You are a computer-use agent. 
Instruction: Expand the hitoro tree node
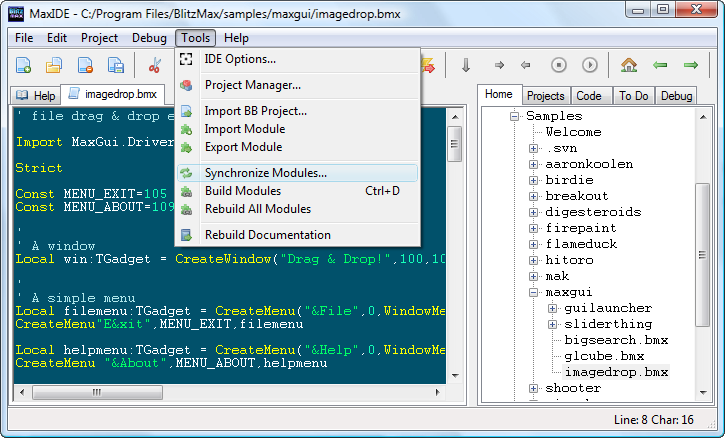coord(533,260)
